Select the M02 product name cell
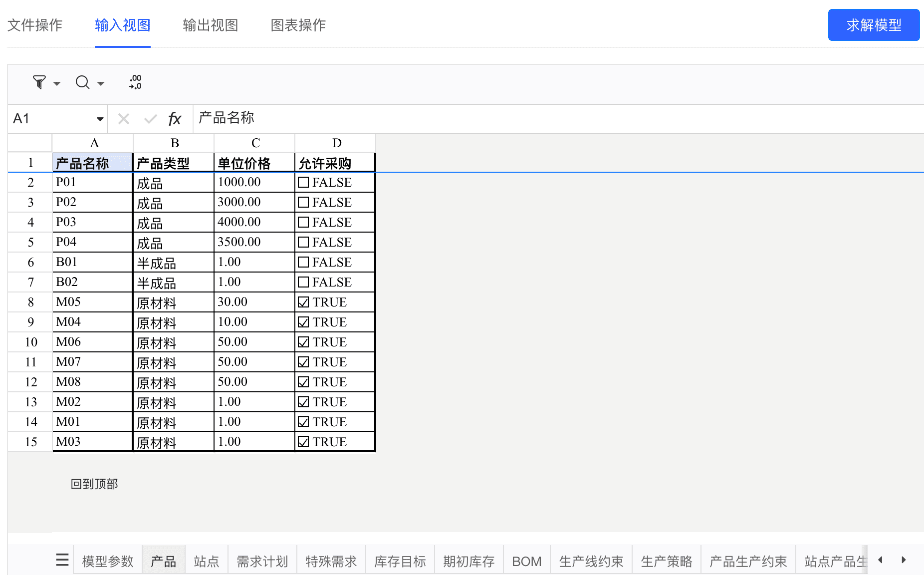 93,402
